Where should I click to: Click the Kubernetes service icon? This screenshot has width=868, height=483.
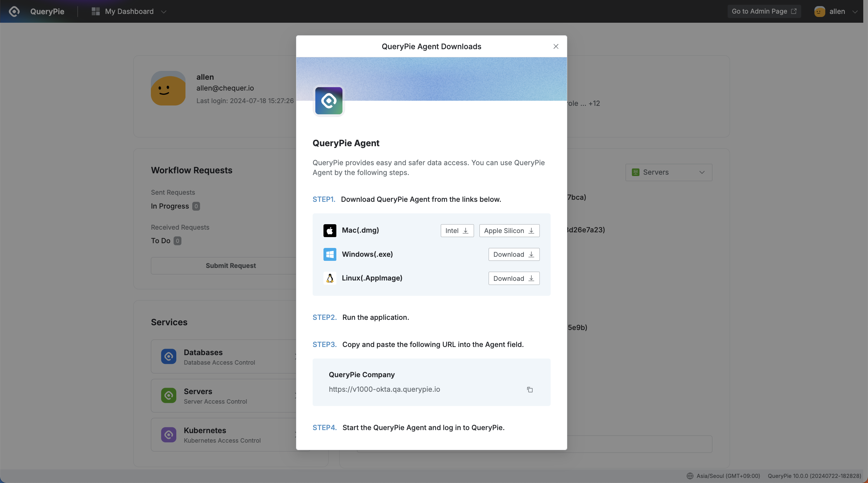pos(169,434)
